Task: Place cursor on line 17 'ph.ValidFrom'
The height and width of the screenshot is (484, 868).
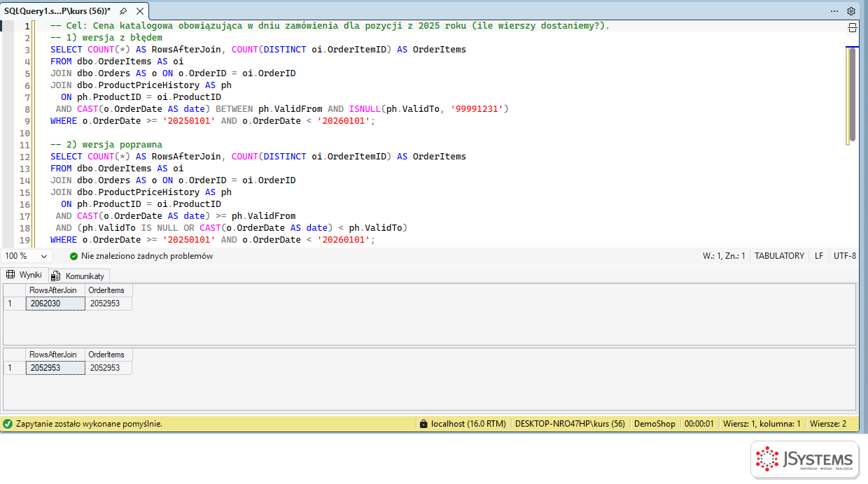Action: pos(263,216)
